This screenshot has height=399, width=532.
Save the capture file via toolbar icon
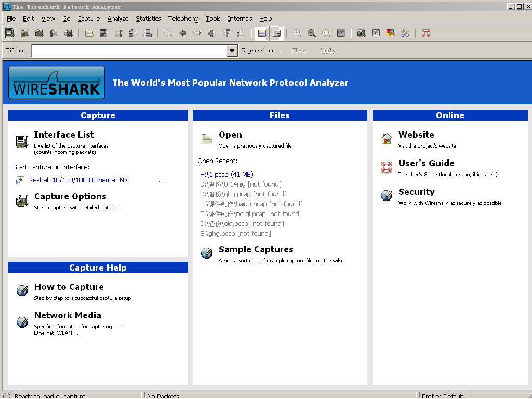pos(104,33)
